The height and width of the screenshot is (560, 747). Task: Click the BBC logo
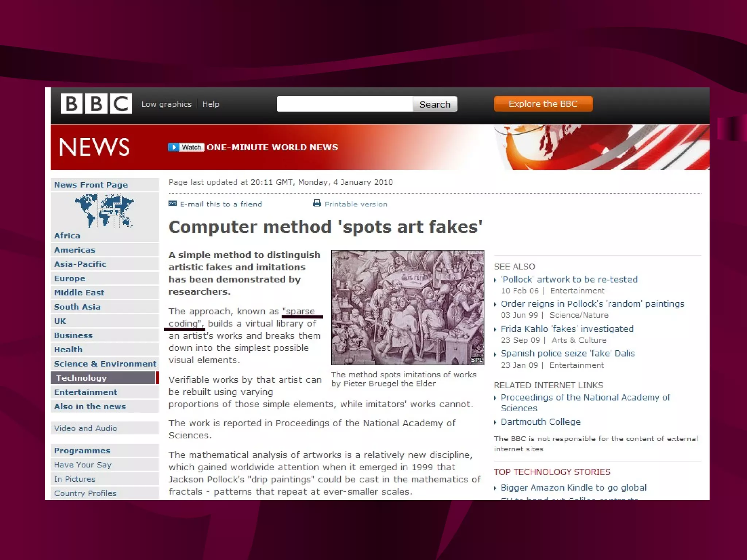[96, 104]
